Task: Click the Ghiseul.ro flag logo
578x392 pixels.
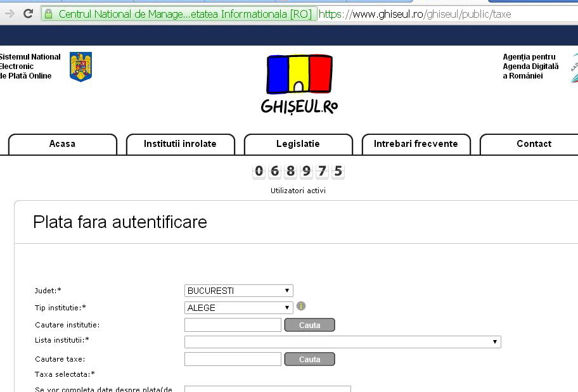Action: (x=299, y=84)
